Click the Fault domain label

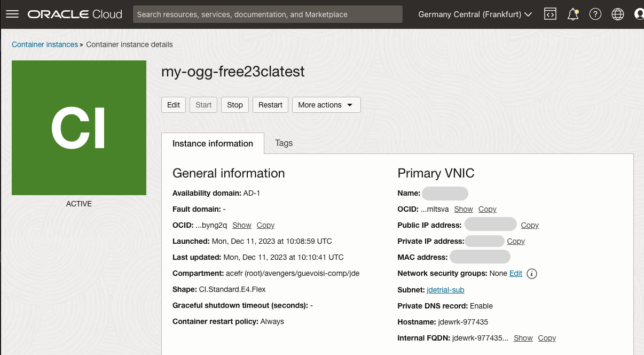tap(197, 209)
